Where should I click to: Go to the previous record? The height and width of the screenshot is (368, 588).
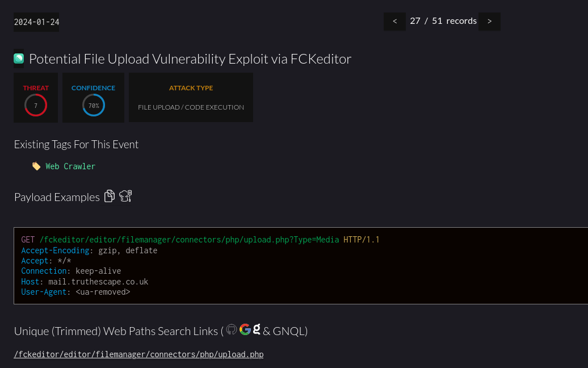coord(394,22)
